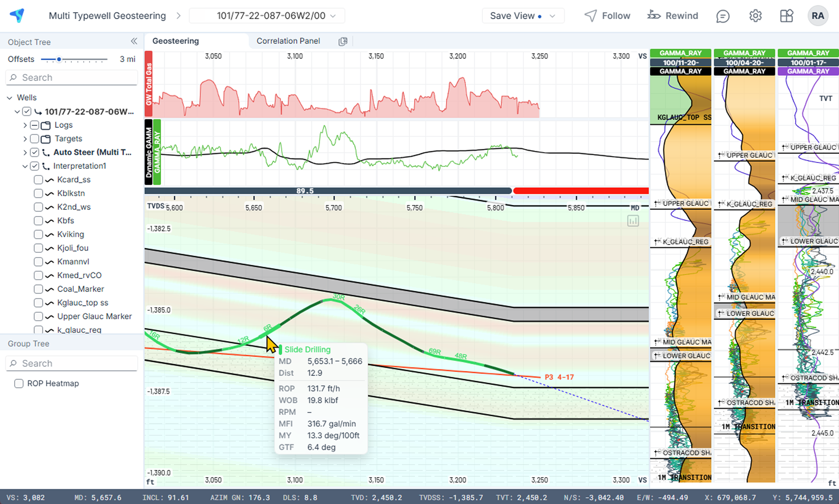Click the Follow button
The width and height of the screenshot is (839, 504).
[x=607, y=16]
